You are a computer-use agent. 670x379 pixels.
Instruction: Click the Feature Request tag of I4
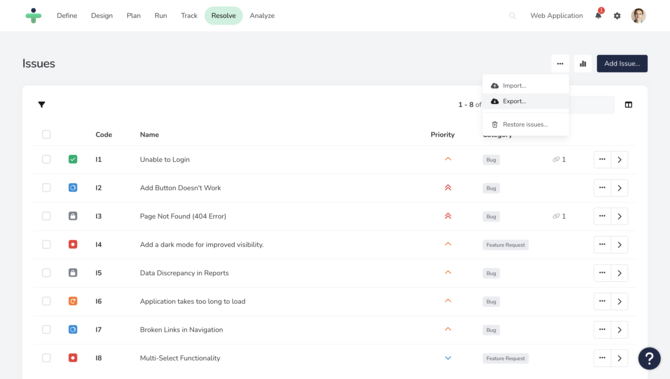(x=505, y=245)
